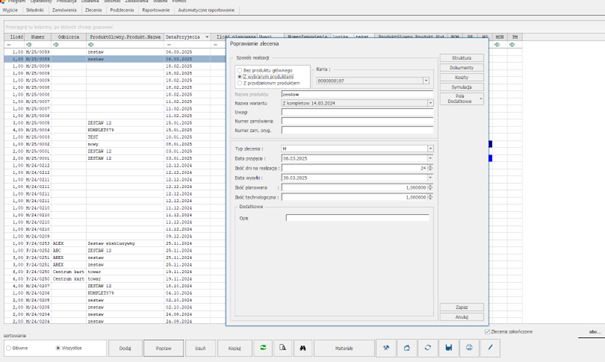
Task: Open the Raportowanie menu item
Action: 156,10
